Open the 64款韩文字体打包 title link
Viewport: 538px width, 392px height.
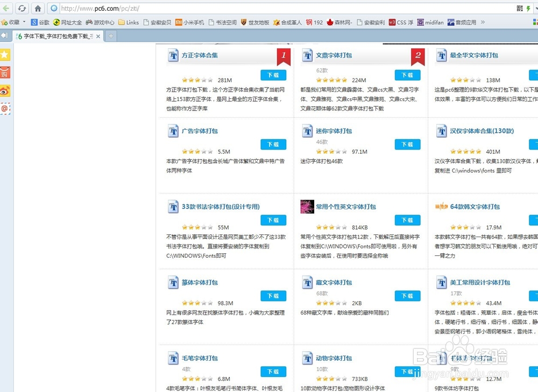(475, 207)
